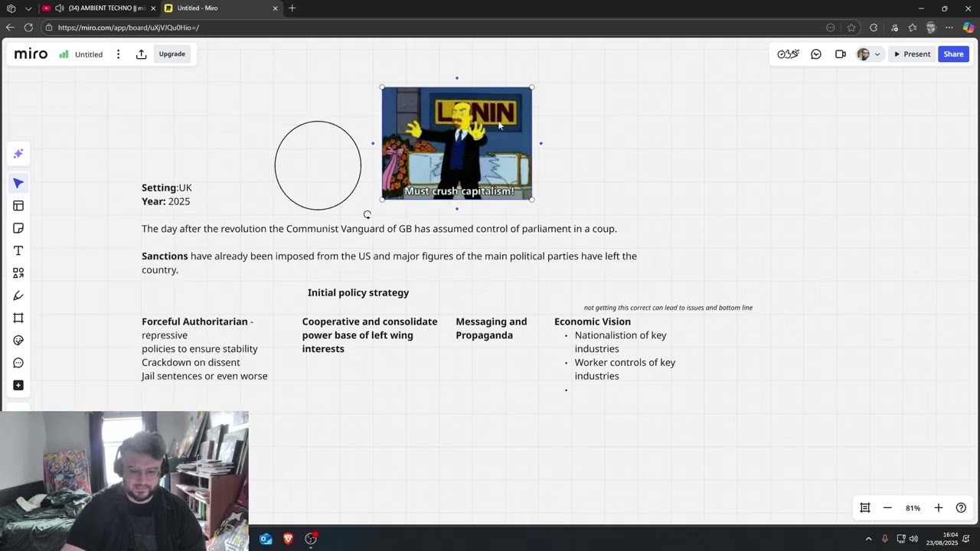Open the Miro AI sparkle tool
The image size is (980, 551).
pos(18,154)
